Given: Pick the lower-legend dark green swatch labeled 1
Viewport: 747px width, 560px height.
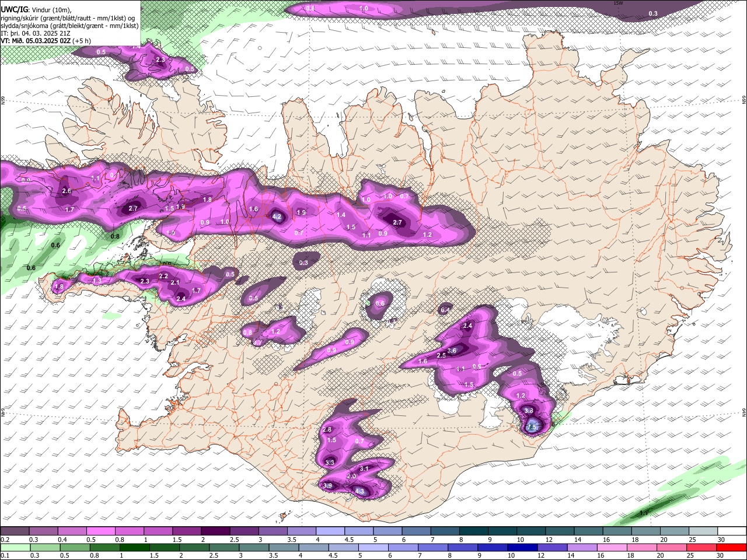Looking at the screenshot, I should tap(134, 547).
